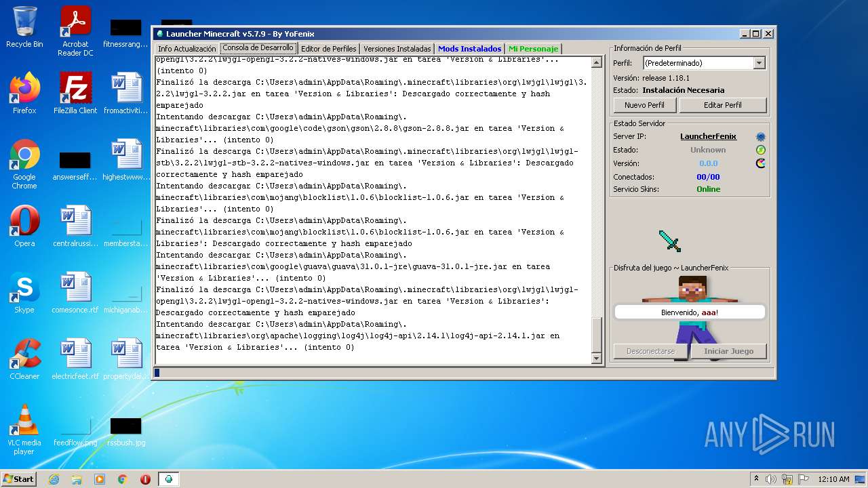This screenshot has height=488, width=868.
Task: Switch to Mi Personaje tab
Action: coord(533,49)
